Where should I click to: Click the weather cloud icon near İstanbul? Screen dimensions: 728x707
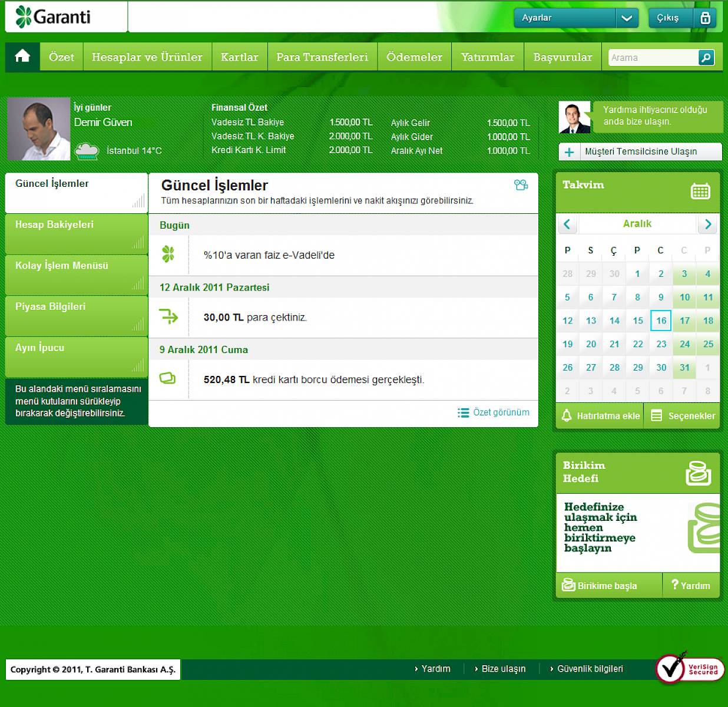click(x=87, y=151)
